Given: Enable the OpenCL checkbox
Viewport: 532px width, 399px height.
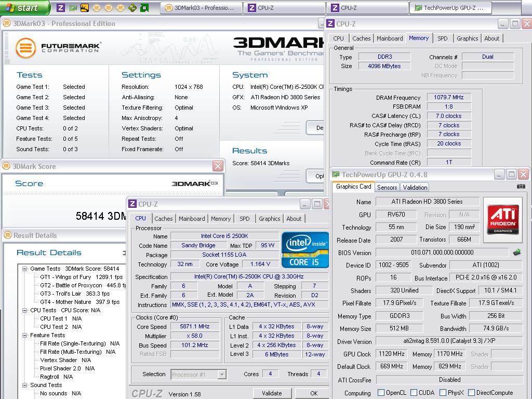Looking at the screenshot, I should pos(381,393).
